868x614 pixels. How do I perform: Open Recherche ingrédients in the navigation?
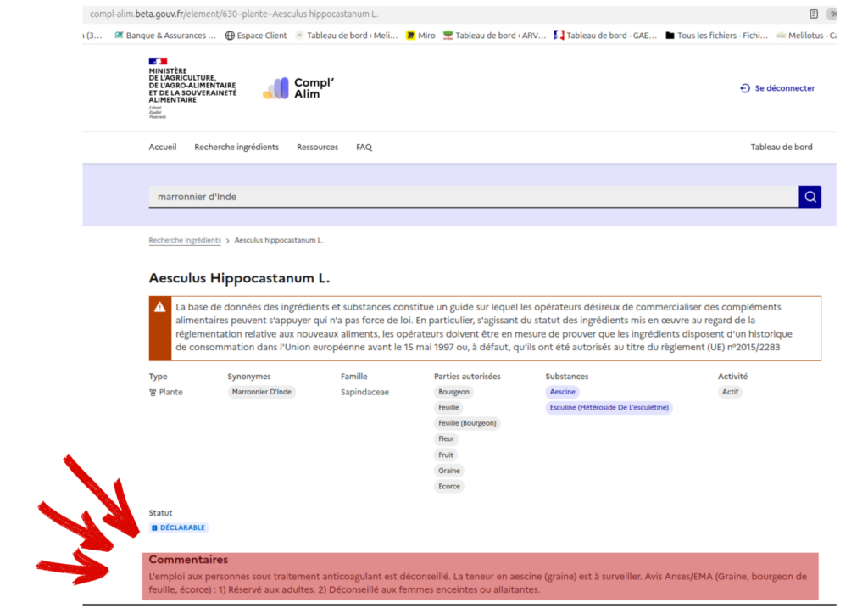tap(236, 148)
